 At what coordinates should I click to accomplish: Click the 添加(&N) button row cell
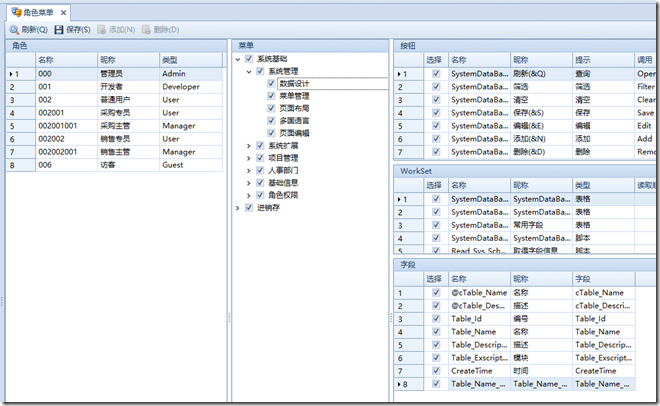[541, 139]
